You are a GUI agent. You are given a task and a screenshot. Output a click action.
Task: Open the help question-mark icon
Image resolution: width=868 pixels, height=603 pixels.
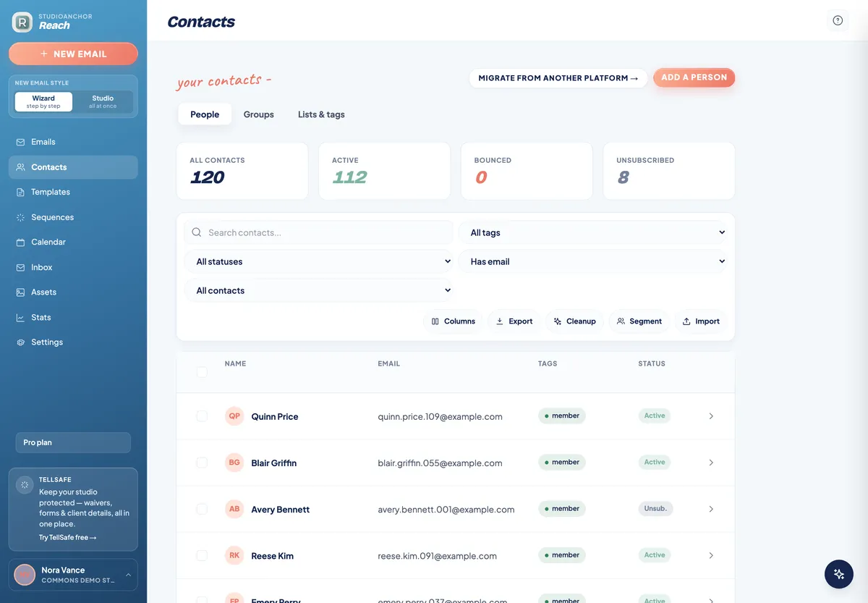pyautogui.click(x=838, y=20)
